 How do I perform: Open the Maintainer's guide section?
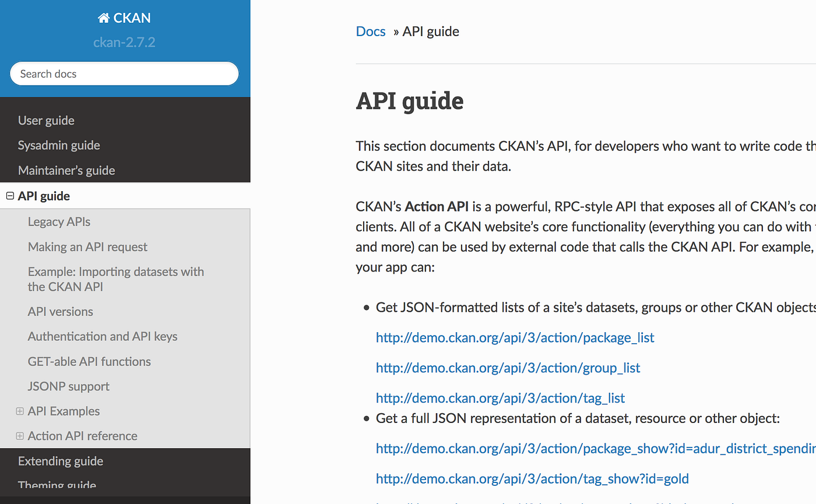click(x=66, y=170)
